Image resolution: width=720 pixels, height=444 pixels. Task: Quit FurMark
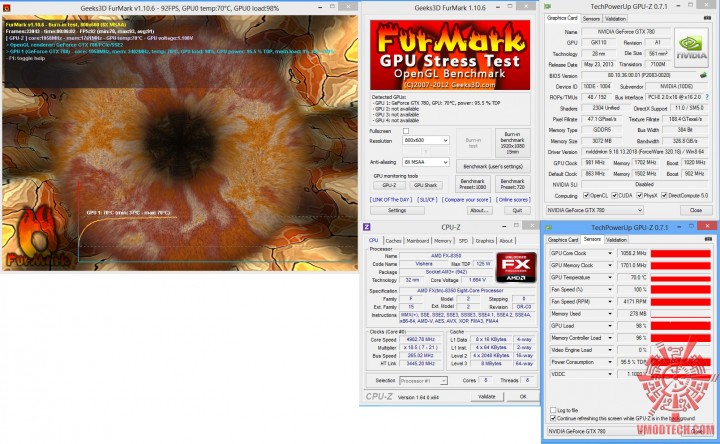[517, 210]
